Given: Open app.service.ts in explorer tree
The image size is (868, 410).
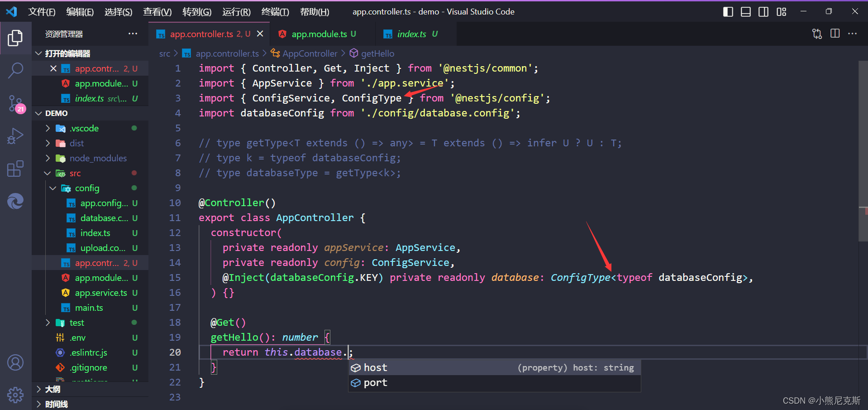Looking at the screenshot, I should (90, 293).
